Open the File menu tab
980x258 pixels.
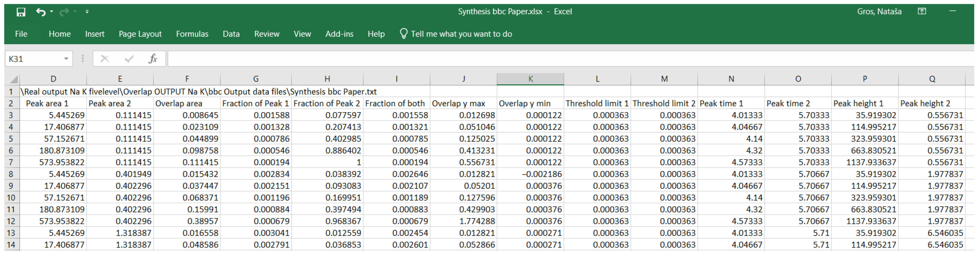point(21,34)
